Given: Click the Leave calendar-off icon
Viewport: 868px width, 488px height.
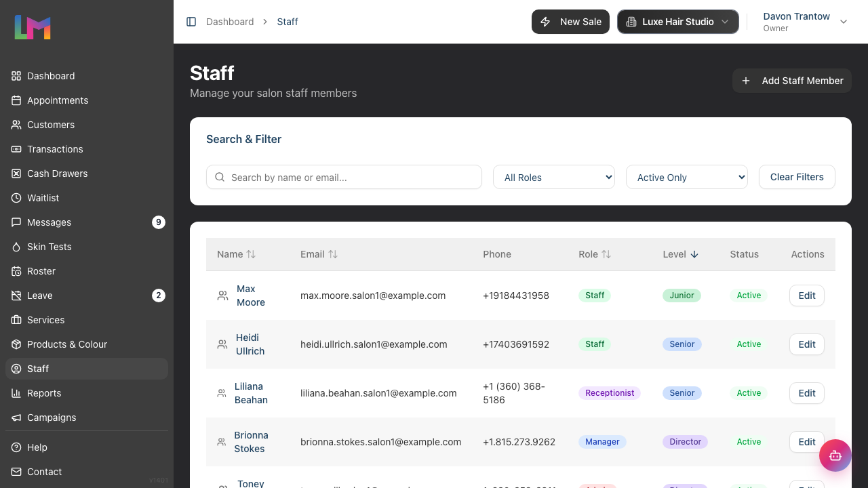Looking at the screenshot, I should click(16, 296).
